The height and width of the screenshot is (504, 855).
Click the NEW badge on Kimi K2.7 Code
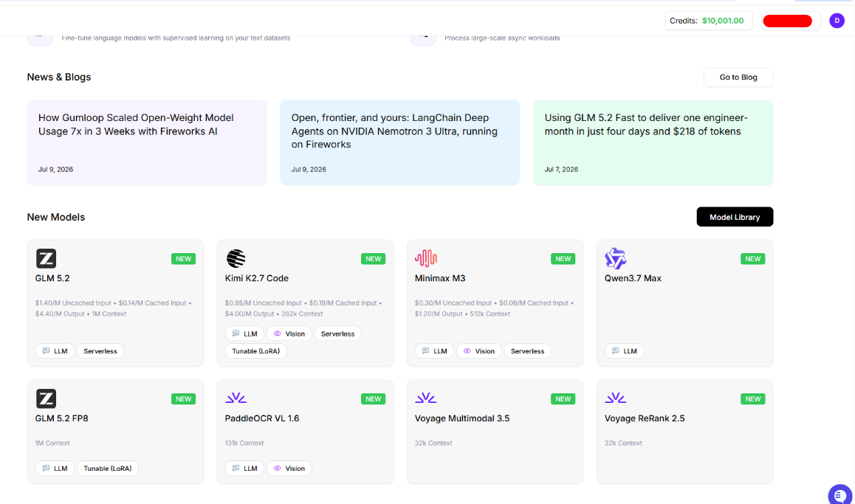point(373,259)
